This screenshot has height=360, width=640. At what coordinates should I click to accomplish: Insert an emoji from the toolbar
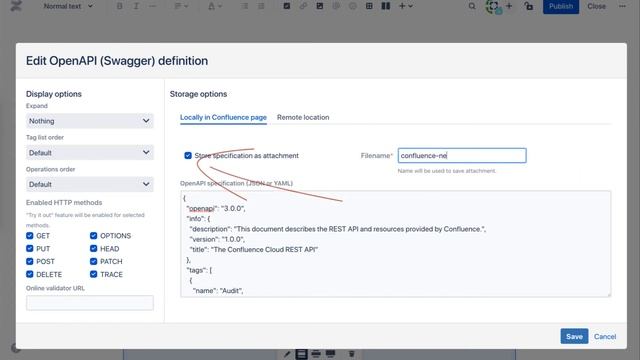352,6
